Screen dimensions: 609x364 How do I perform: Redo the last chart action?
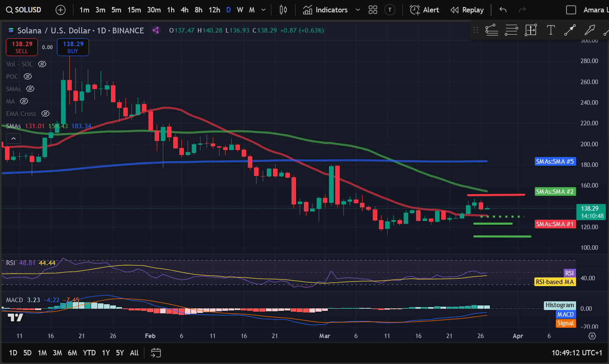coord(522,10)
